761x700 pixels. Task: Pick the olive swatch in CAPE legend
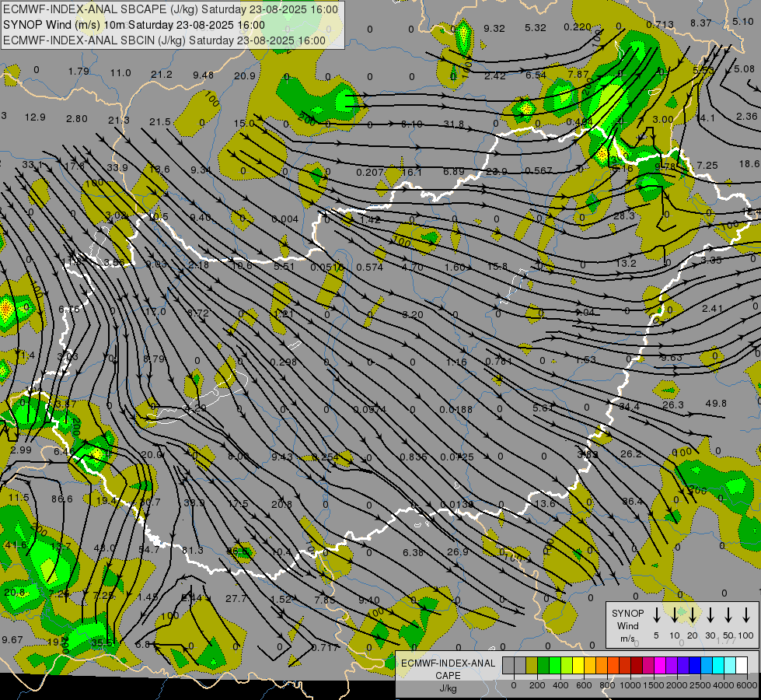pyautogui.click(x=532, y=665)
